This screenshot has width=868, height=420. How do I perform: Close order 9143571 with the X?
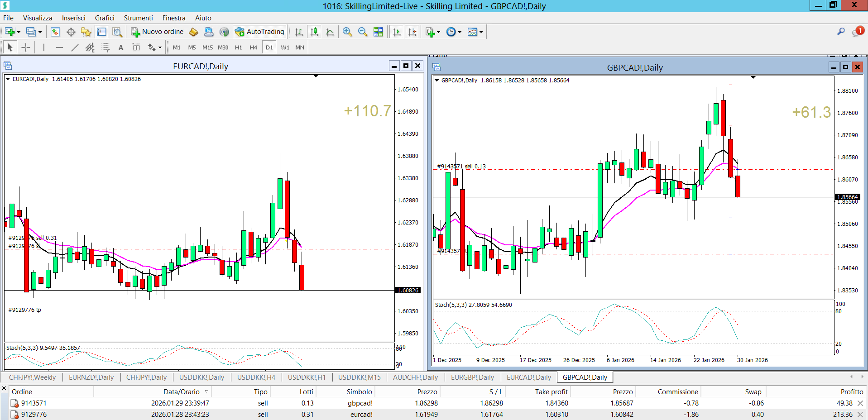click(860, 403)
